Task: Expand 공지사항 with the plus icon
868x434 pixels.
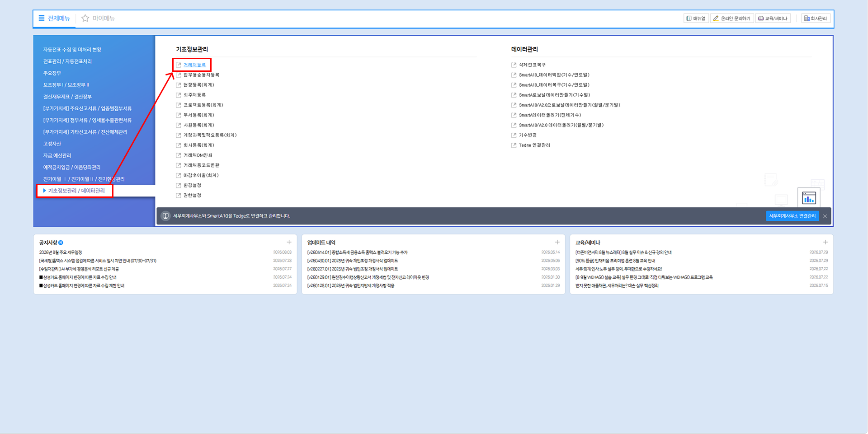Action: point(289,243)
